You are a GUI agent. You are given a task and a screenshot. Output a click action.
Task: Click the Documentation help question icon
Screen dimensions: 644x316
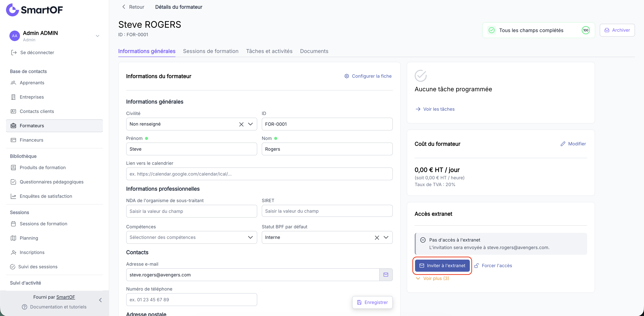coord(24,307)
